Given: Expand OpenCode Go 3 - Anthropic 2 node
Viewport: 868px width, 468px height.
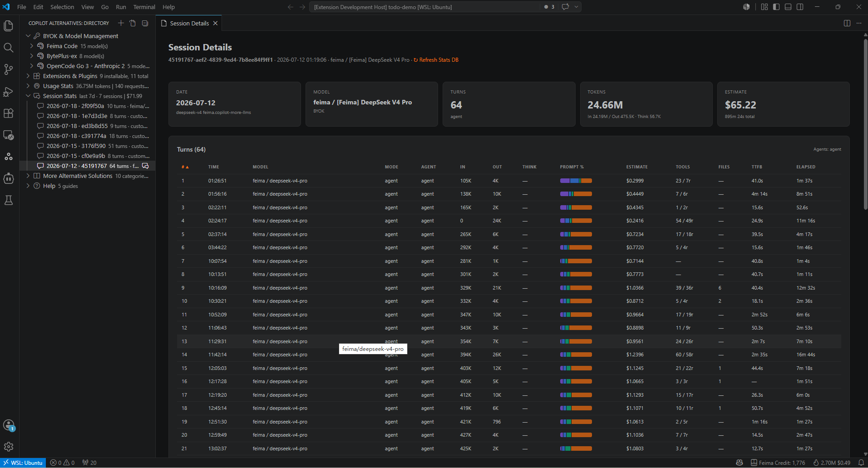Looking at the screenshot, I should 32,66.
